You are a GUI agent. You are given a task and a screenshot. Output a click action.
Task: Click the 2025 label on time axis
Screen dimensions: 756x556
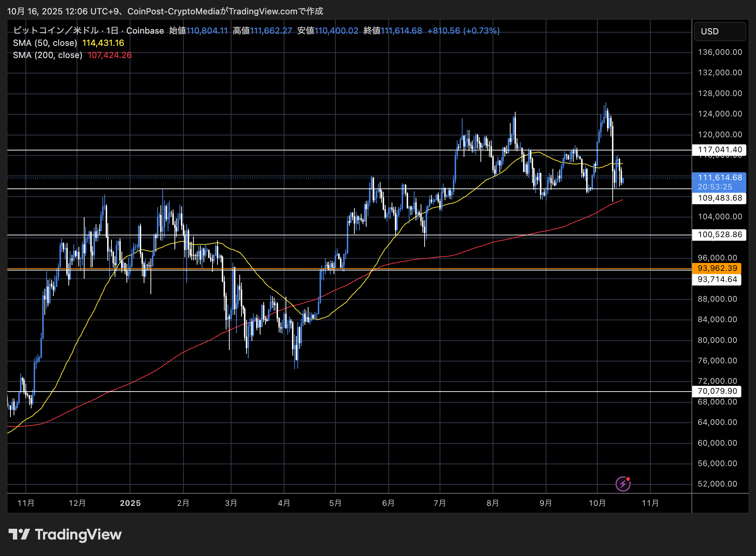tap(130, 503)
